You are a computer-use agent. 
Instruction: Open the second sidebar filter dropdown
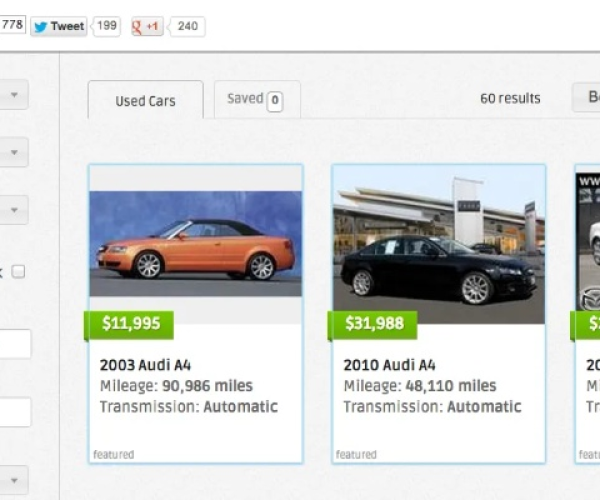(14, 152)
